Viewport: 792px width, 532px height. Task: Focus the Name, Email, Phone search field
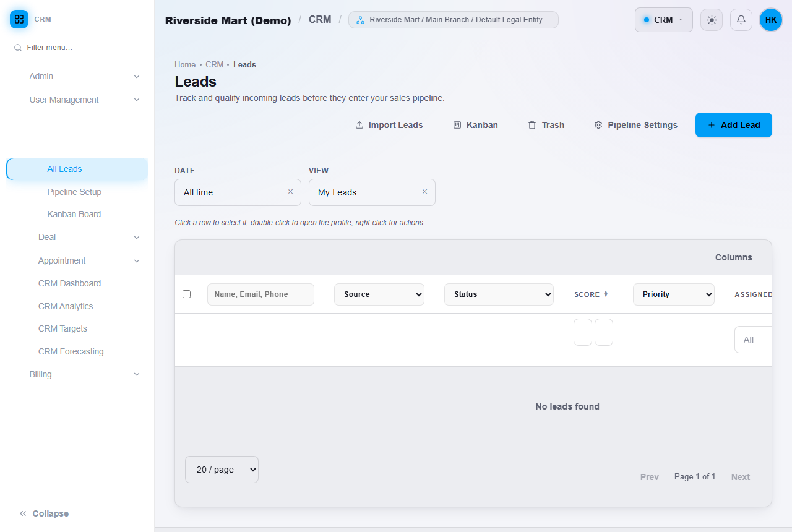pos(260,294)
